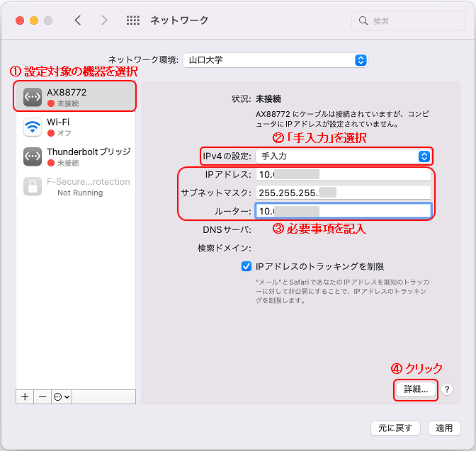476x451 pixels.
Task: Go forward with the right chevron
Action: 104,21
